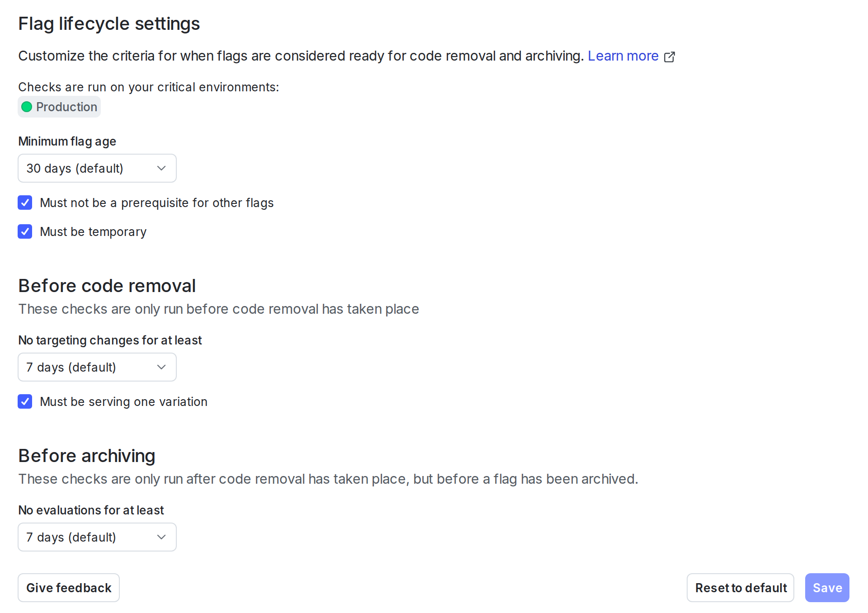Uncheck Must not be a prerequisite for other flags
This screenshot has height=613, width=868.
pos(25,203)
